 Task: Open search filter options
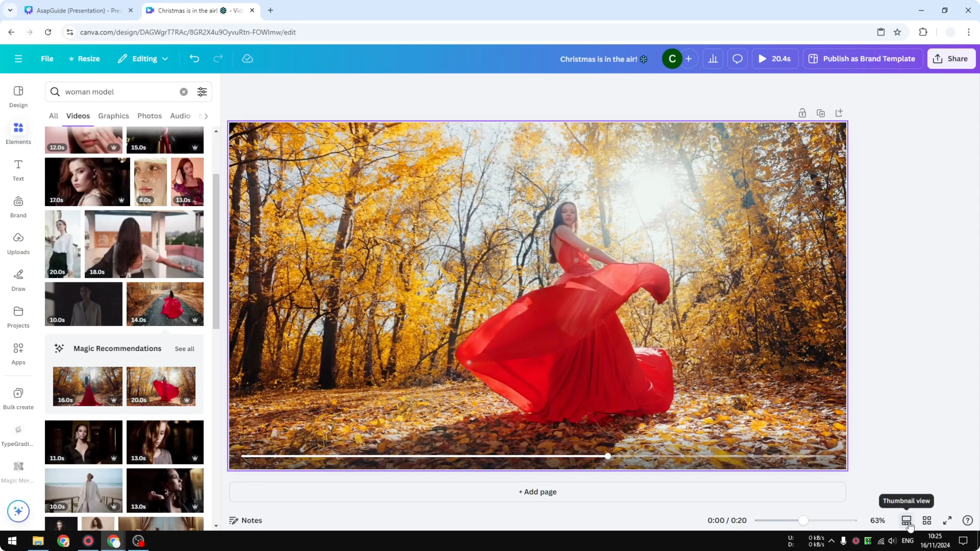click(202, 92)
